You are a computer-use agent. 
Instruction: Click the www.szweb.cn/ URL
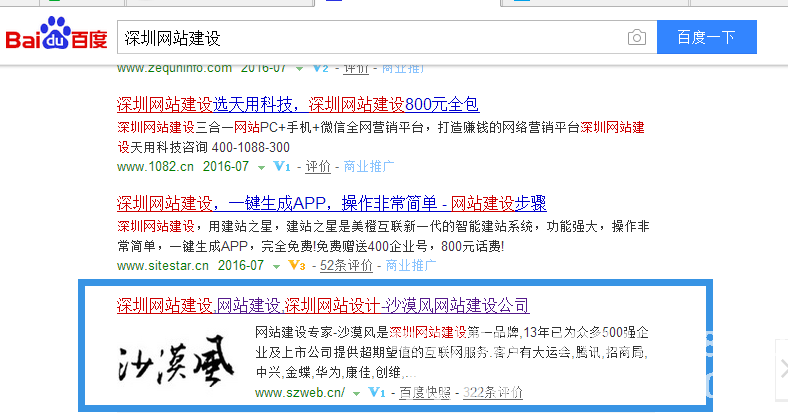pyautogui.click(x=300, y=393)
